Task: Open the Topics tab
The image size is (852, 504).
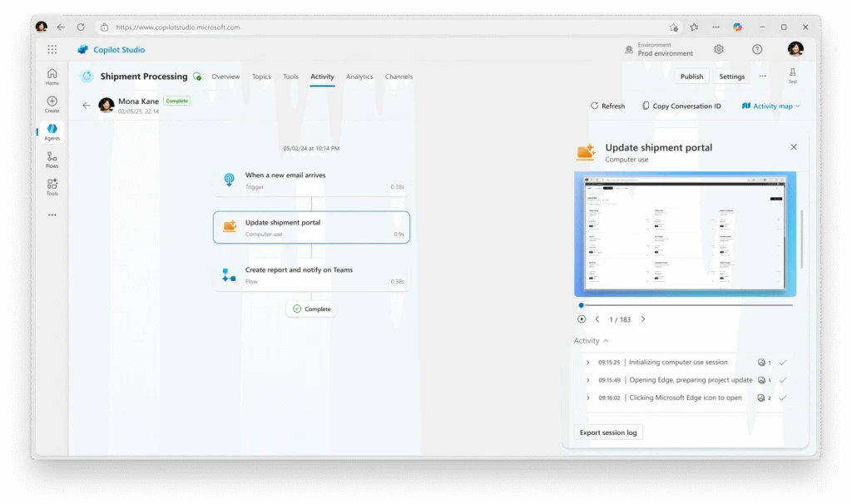Action: (261, 76)
